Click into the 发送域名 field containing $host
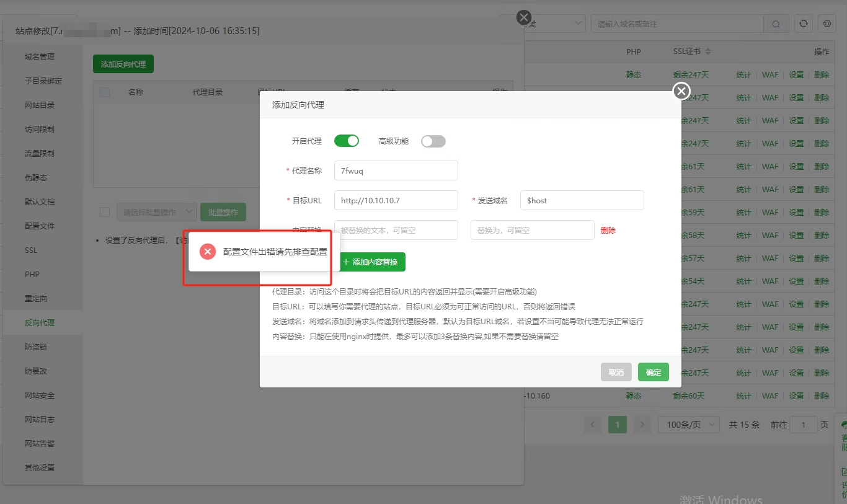Image resolution: width=847 pixels, height=504 pixels. tap(582, 200)
